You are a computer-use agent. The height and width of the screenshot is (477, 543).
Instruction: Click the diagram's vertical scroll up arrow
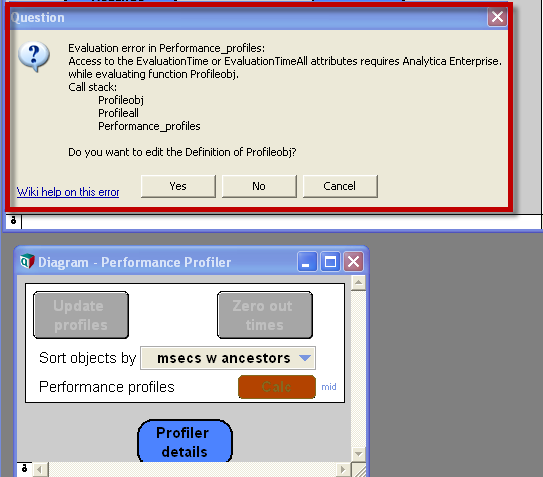pyautogui.click(x=358, y=283)
